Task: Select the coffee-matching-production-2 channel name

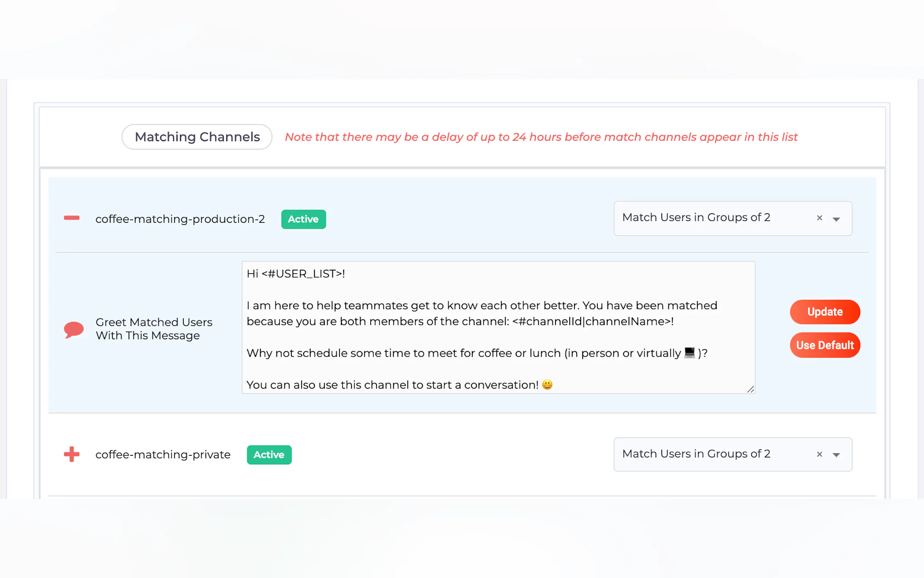Action: coord(180,219)
